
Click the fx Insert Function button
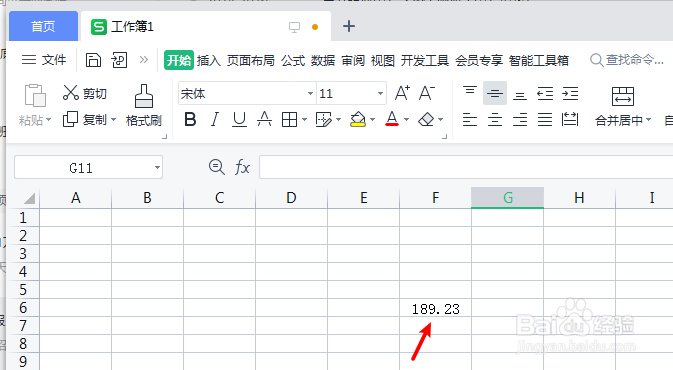click(x=242, y=167)
